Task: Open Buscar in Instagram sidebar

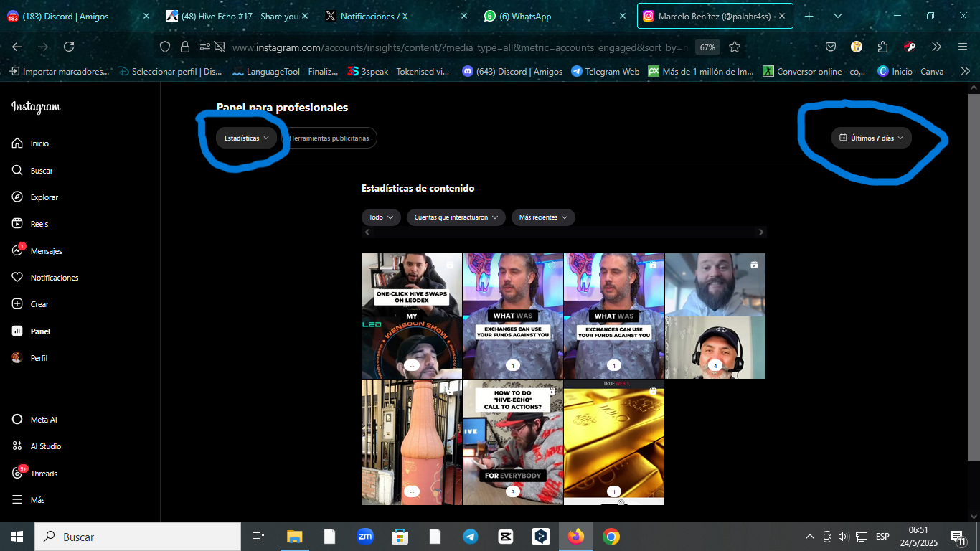Action: click(32, 171)
